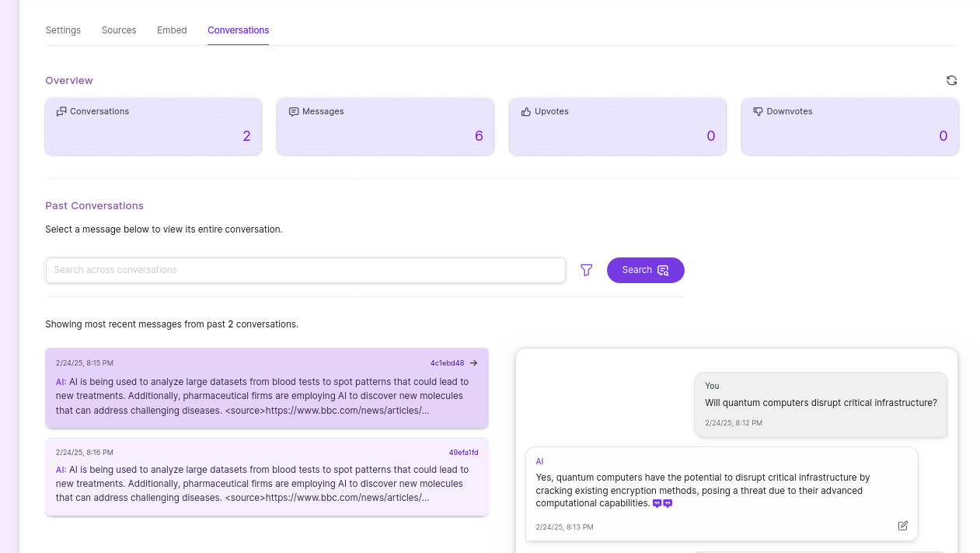Open the Embed tab
Image resolution: width=980 pixels, height=553 pixels.
tap(172, 30)
